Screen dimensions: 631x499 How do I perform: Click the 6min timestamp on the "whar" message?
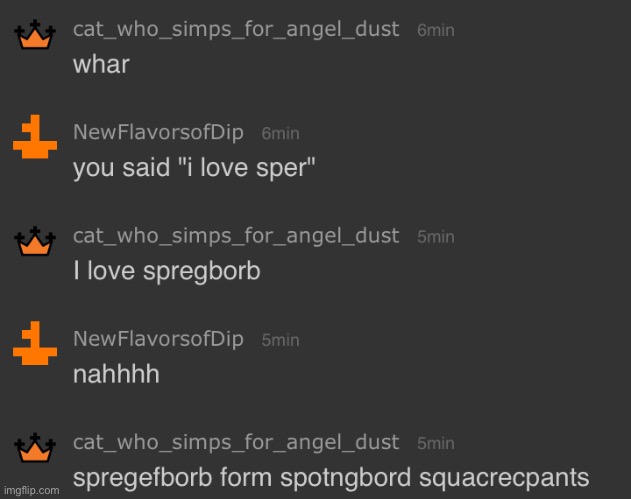point(436,31)
